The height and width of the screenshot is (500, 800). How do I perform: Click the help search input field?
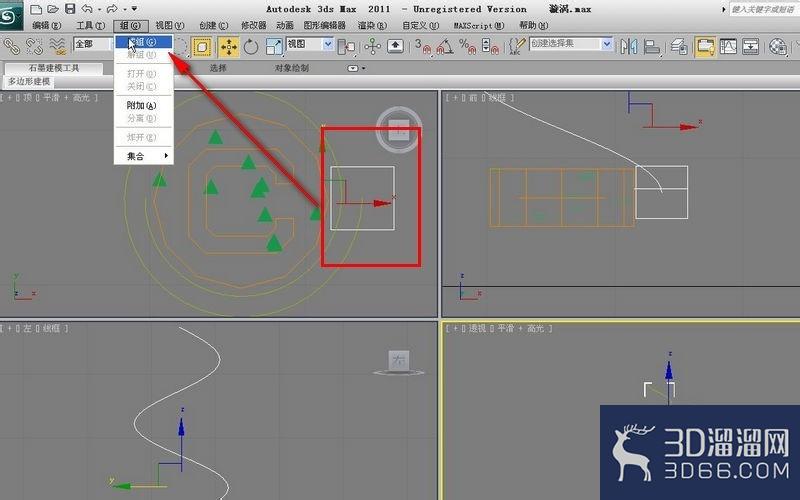tap(764, 9)
